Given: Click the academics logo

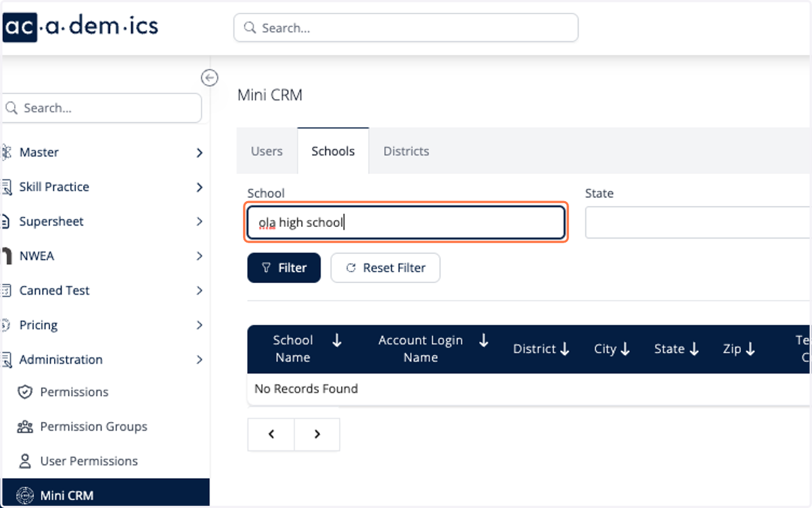Looking at the screenshot, I should pyautogui.click(x=81, y=26).
